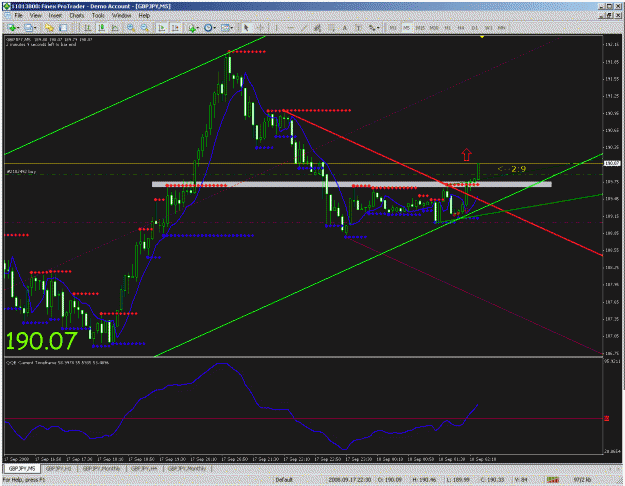Image resolution: width=625 pixels, height=486 pixels.
Task: Open the Window menu
Action: coord(122,16)
